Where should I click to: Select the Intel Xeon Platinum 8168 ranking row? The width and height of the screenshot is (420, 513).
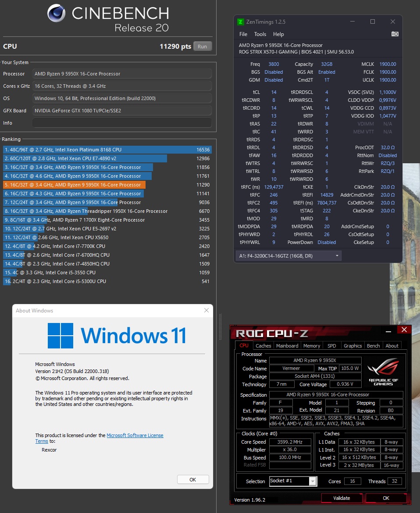point(107,150)
